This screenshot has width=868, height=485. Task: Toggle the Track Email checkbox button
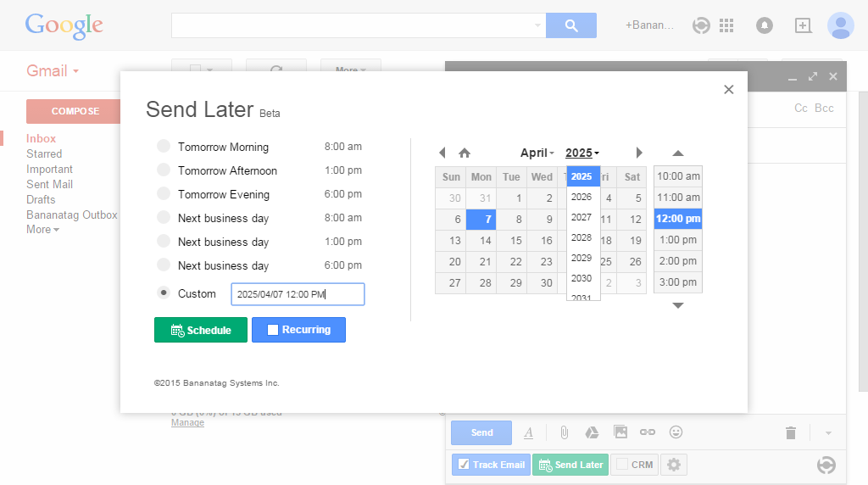(x=491, y=465)
